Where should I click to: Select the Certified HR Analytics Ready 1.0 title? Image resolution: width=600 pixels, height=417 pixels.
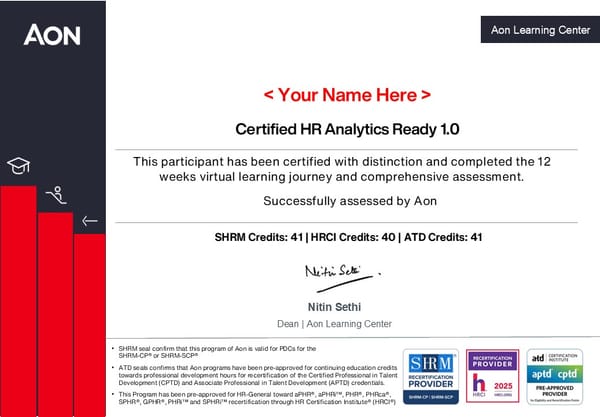pos(347,129)
